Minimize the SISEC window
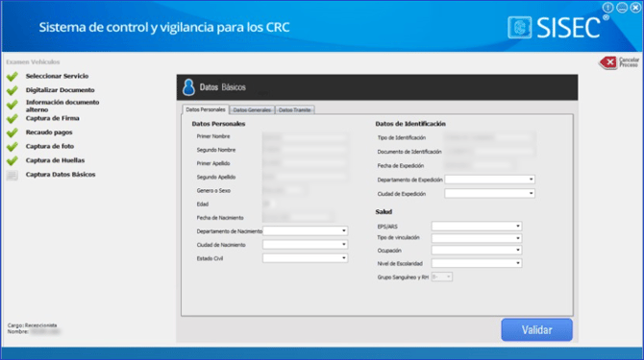This screenshot has height=360, width=644. (x=622, y=8)
